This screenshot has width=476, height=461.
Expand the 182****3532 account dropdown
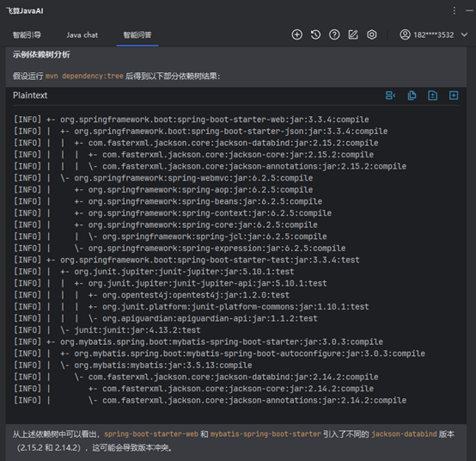[x=464, y=34]
